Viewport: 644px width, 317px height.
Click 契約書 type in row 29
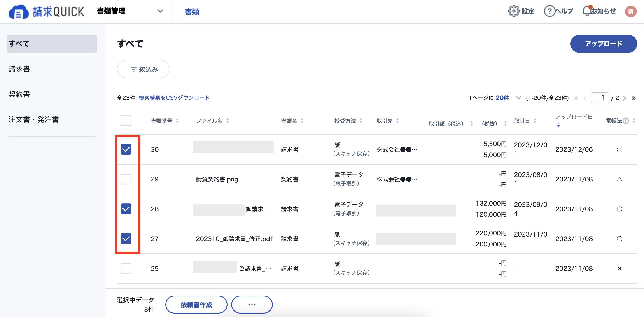[x=289, y=179]
